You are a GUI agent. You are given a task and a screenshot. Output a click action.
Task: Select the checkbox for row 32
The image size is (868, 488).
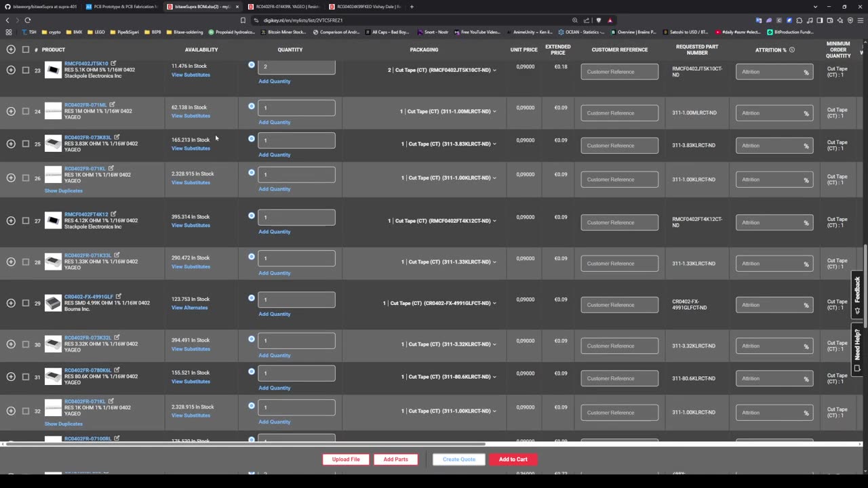pyautogui.click(x=26, y=411)
